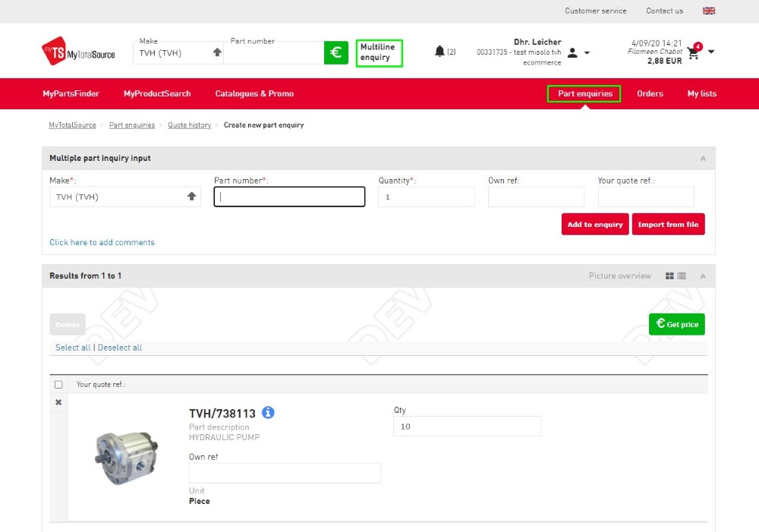Click the Get price button
Image resolution: width=759 pixels, height=532 pixels.
[x=677, y=324]
